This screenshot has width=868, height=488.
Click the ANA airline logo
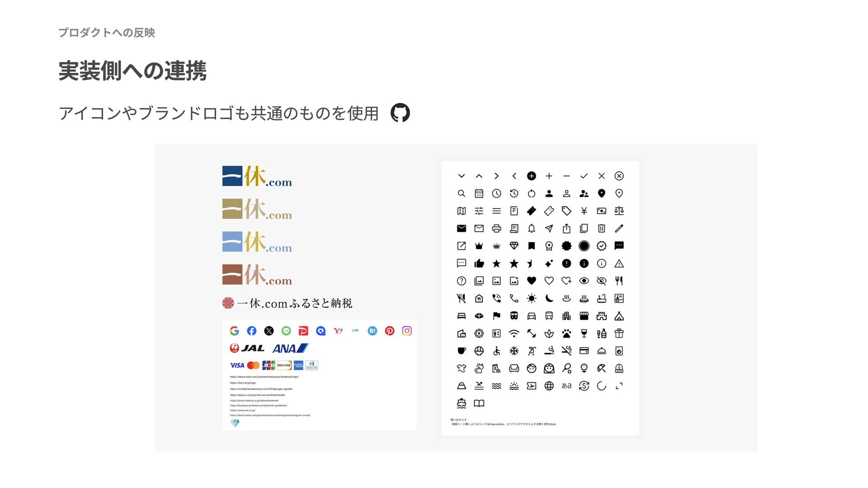pyautogui.click(x=291, y=348)
